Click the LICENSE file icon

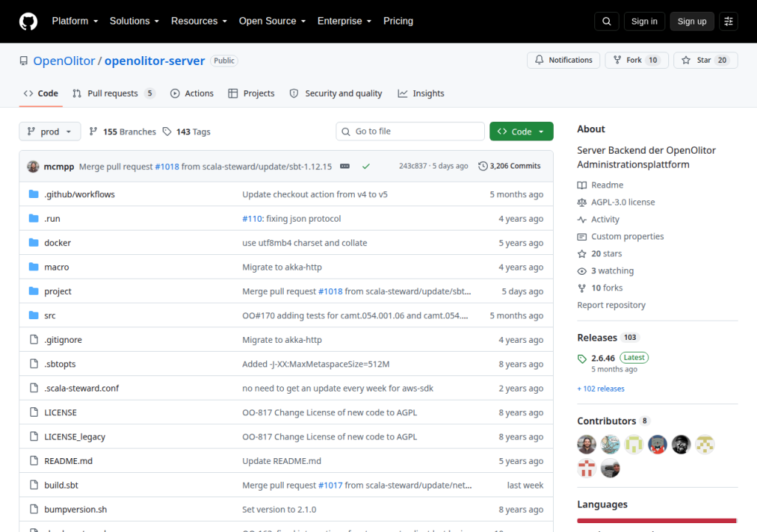click(x=34, y=412)
